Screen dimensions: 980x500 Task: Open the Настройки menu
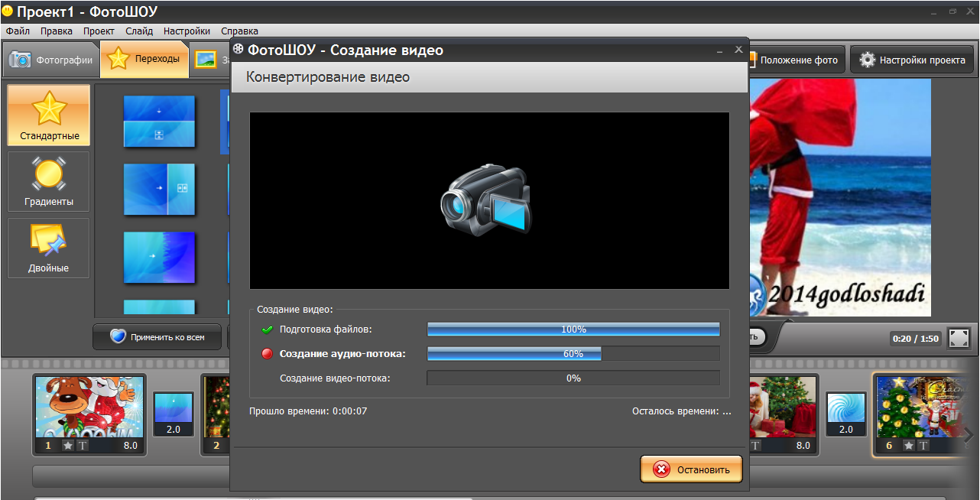click(187, 31)
